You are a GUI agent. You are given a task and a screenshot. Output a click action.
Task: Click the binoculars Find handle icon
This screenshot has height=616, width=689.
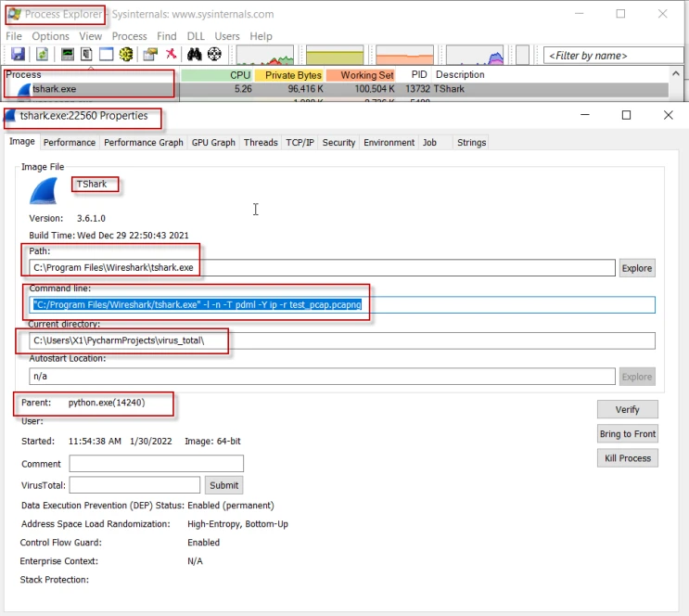(195, 55)
